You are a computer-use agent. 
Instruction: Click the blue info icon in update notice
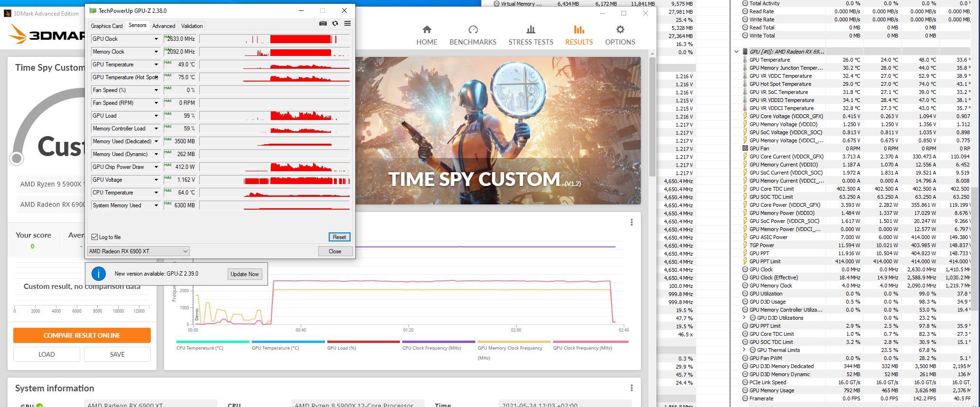click(98, 274)
